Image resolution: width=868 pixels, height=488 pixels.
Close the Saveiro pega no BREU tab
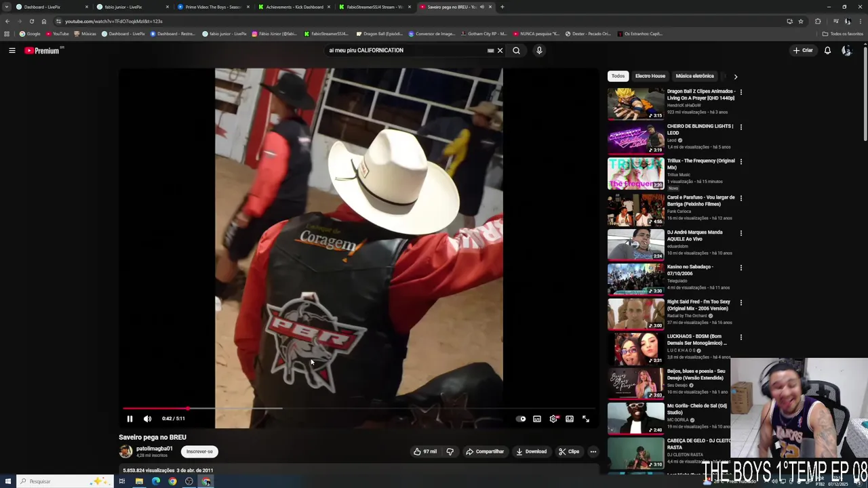coord(490,7)
